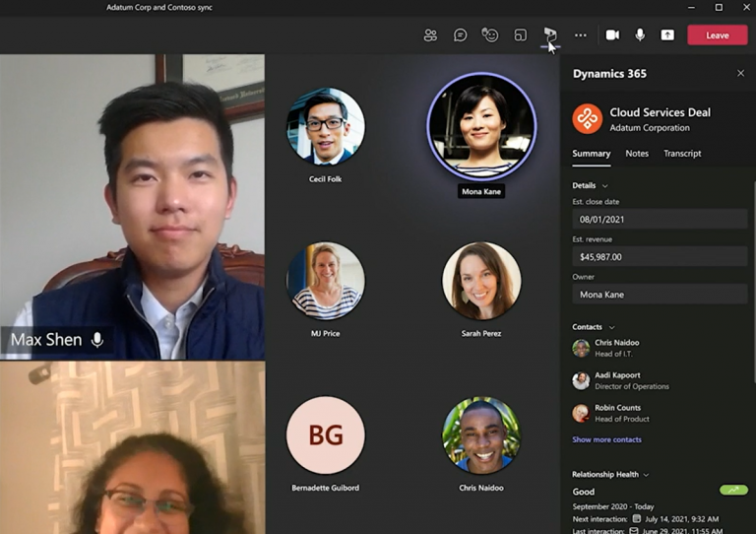Select Cecil Folk's participant avatar
Screen dimensions: 756x534
click(x=326, y=126)
